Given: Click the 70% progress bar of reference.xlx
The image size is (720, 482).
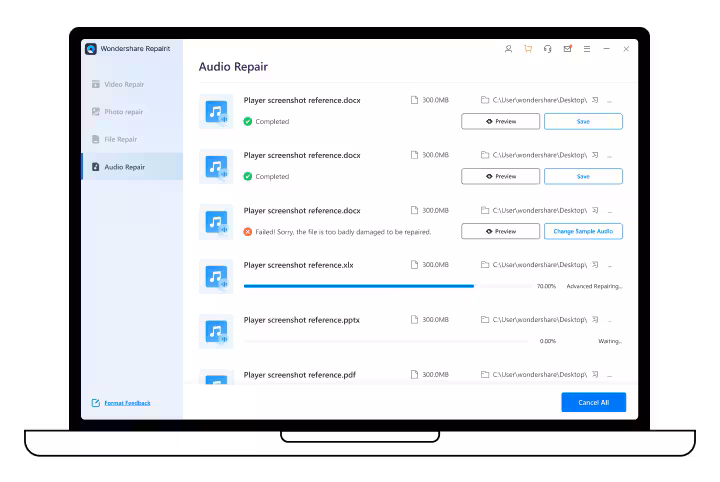Looking at the screenshot, I should coord(386,286).
